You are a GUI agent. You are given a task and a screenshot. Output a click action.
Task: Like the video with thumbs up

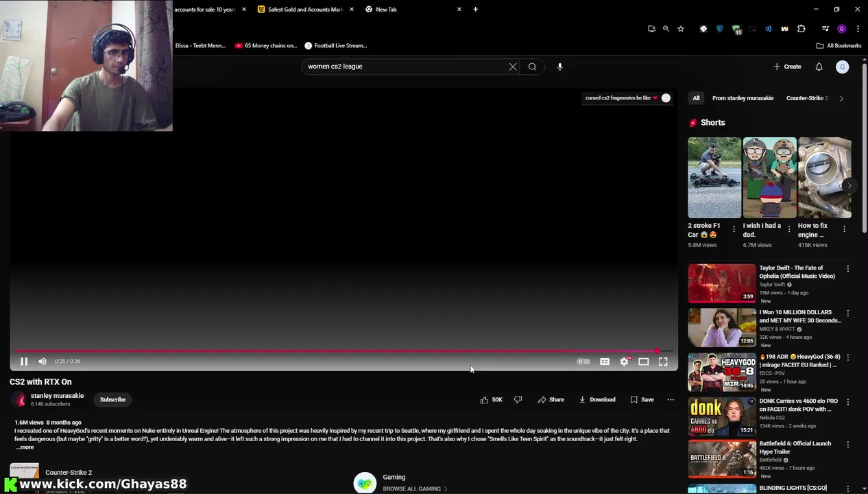click(492, 399)
